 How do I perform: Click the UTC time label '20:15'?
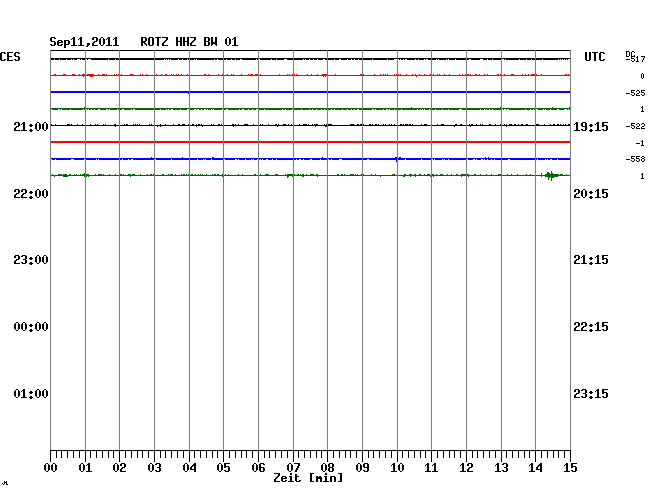(x=591, y=194)
